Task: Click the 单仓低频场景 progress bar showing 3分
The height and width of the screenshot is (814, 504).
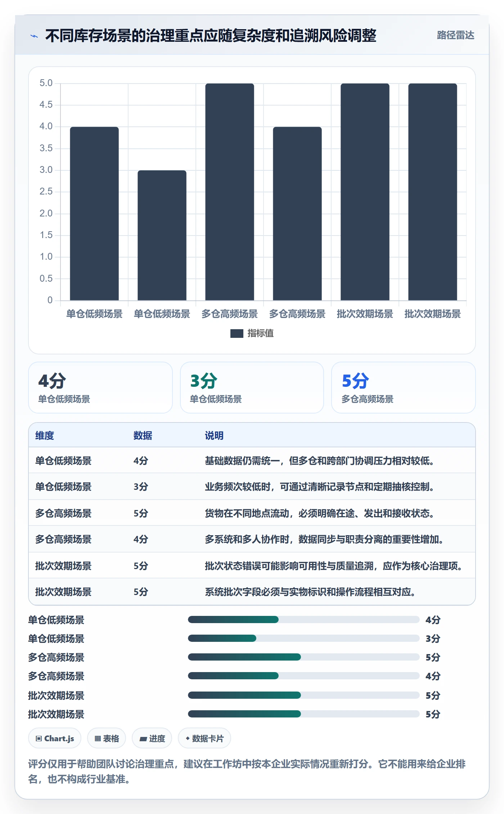Action: [x=303, y=638]
